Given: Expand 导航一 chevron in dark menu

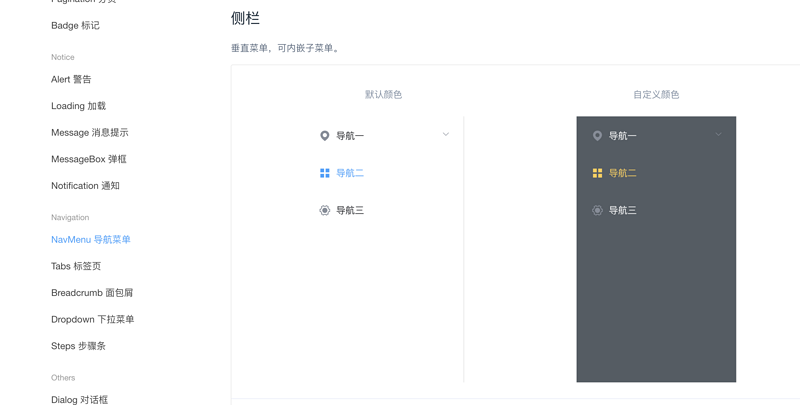Looking at the screenshot, I should coord(718,135).
